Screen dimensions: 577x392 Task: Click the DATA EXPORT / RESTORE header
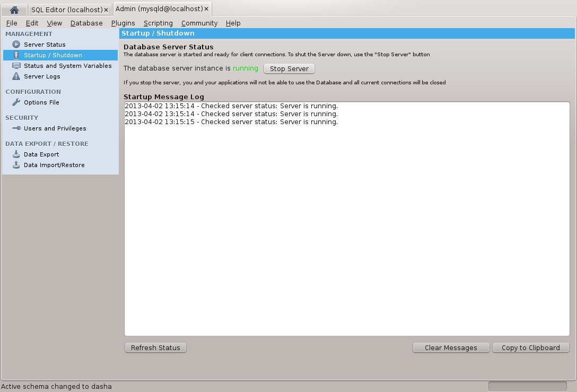click(x=47, y=144)
